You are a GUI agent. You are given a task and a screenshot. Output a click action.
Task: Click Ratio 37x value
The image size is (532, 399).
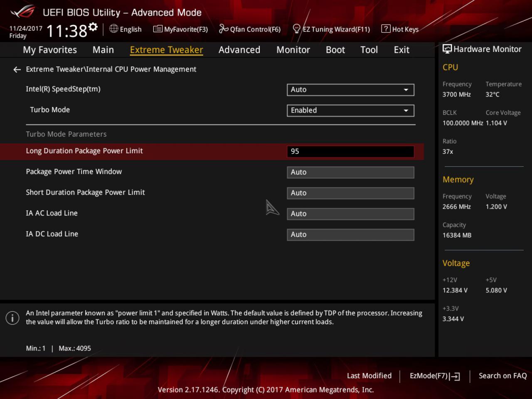pyautogui.click(x=448, y=152)
